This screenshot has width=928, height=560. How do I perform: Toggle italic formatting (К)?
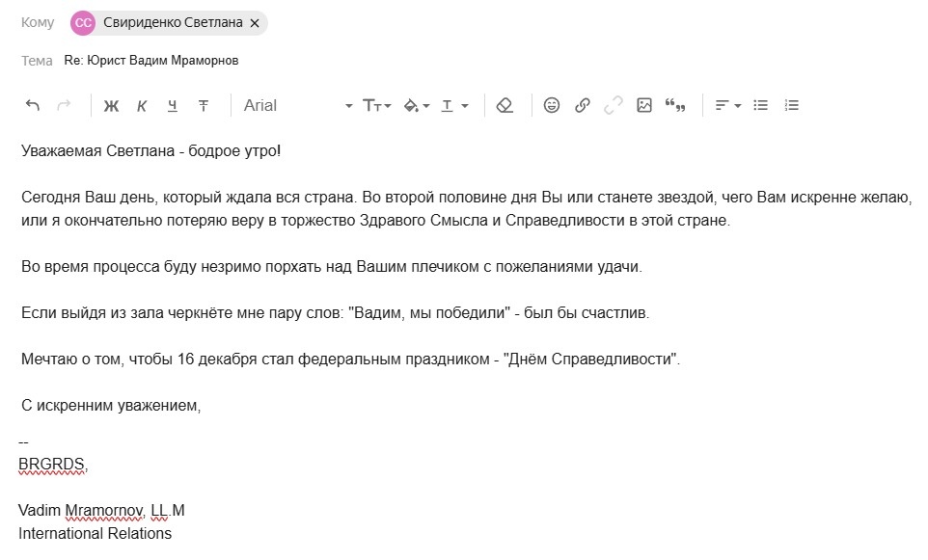pyautogui.click(x=142, y=106)
